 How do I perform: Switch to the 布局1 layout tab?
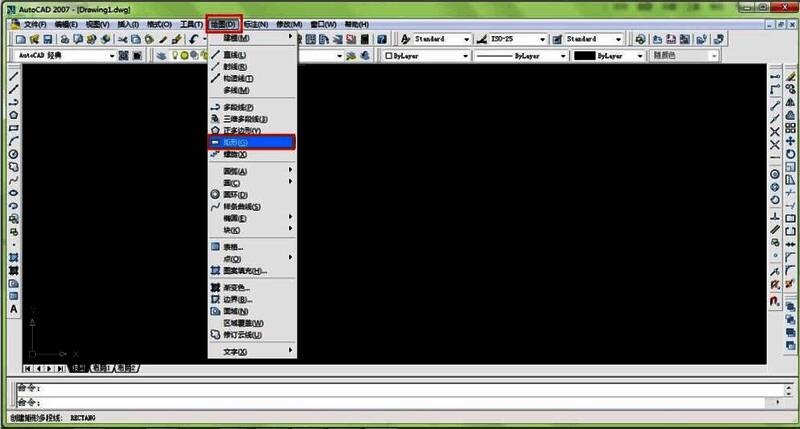pyautogui.click(x=101, y=369)
